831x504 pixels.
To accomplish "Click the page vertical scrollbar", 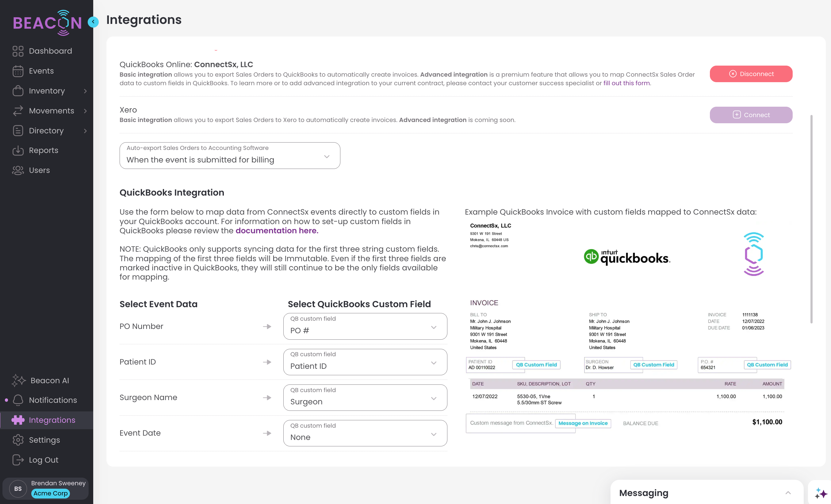I will tap(811, 219).
